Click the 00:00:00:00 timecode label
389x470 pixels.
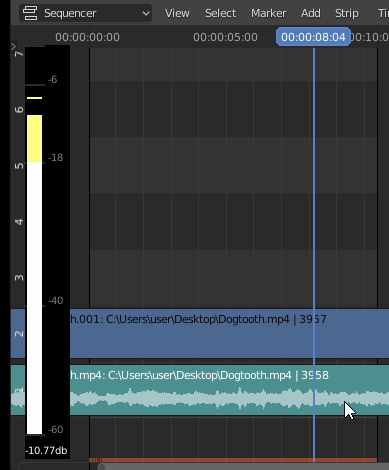tap(87, 37)
